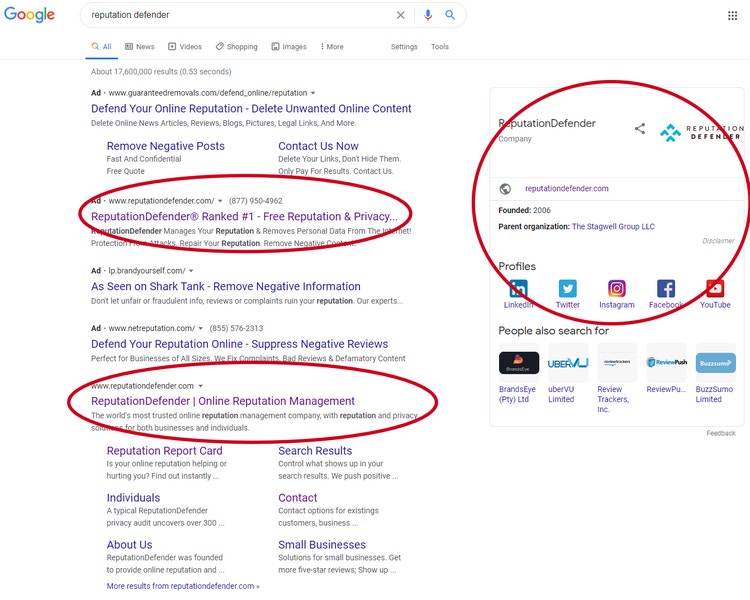This screenshot has height=600, width=750.
Task: Click the Disclaimer link
Action: click(718, 241)
